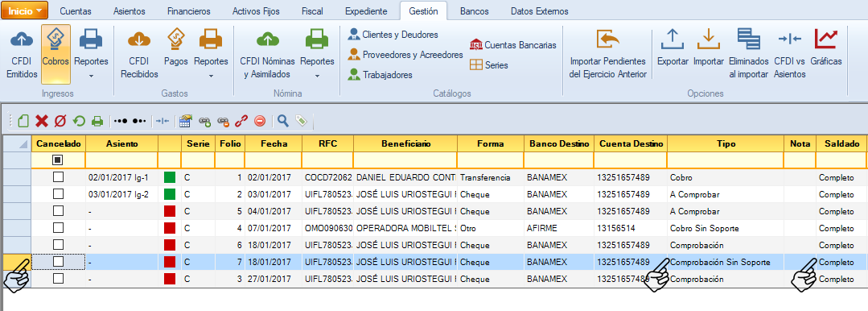This screenshot has width=868, height=311.
Task: Click the red status square of folio 4 row
Action: (170, 228)
